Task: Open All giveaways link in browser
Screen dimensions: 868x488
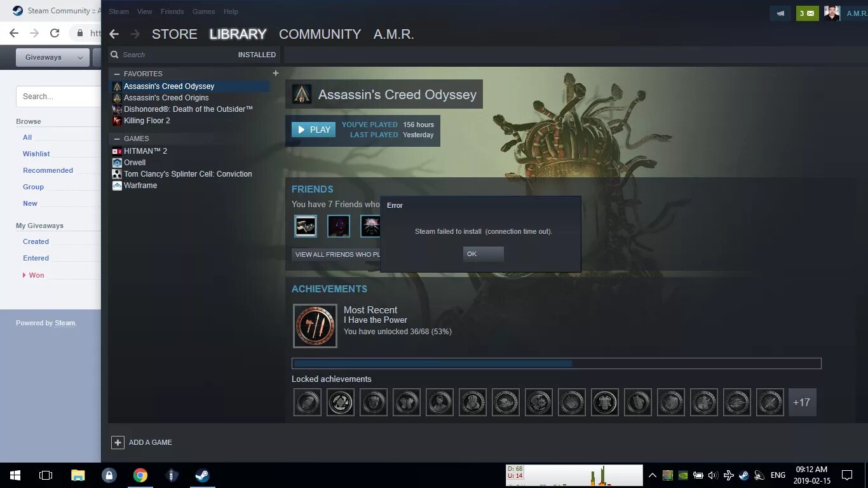Action: click(27, 137)
